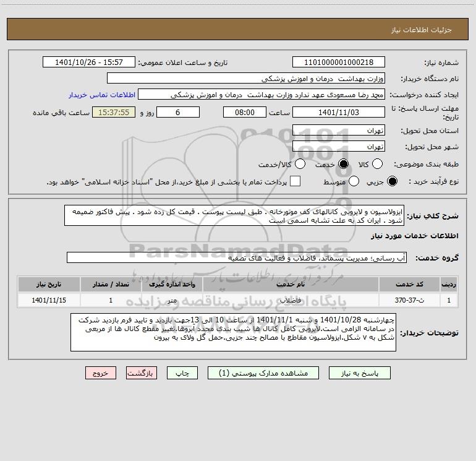The height and width of the screenshot is (461, 476).
Task: Click the نام خدمت column header
Action: (291, 285)
